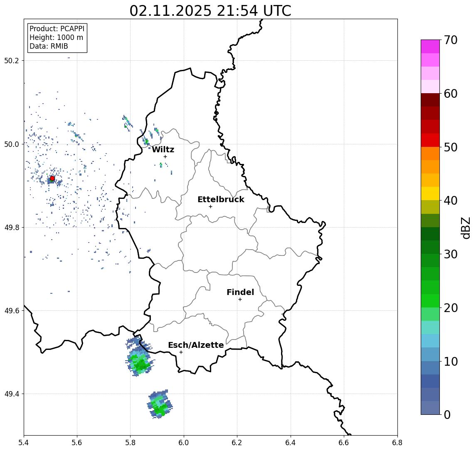This screenshot has width=476, height=451.
Task: Click the small echo northwest of Wiltz label
Action: 146,141
